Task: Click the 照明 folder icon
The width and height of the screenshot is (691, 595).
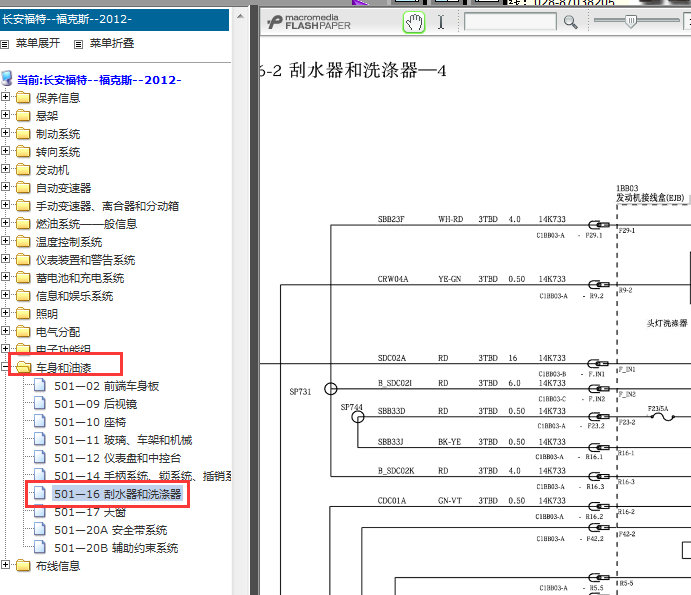Action: coord(23,313)
